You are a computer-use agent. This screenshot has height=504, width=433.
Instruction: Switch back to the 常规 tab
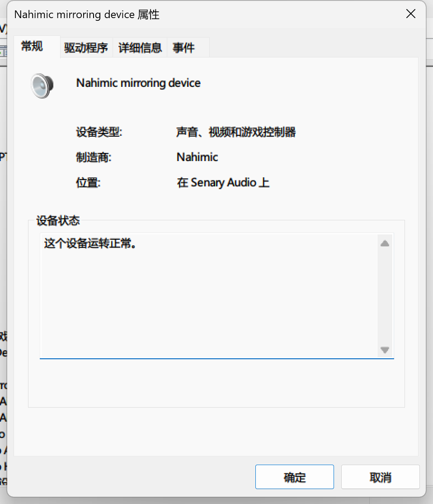31,46
